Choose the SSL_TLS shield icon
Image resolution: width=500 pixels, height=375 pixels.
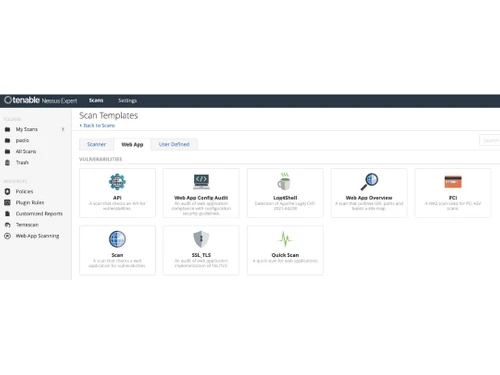201,239
